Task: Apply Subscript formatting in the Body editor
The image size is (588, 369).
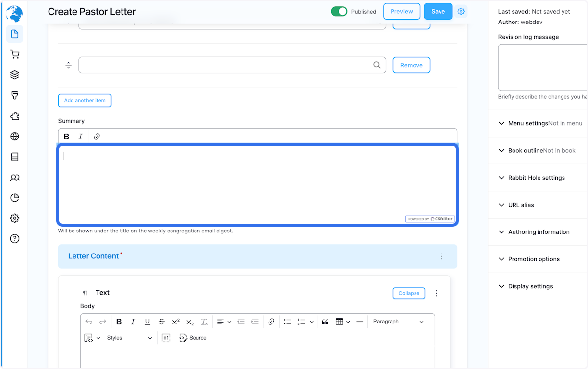Action: coord(190,322)
